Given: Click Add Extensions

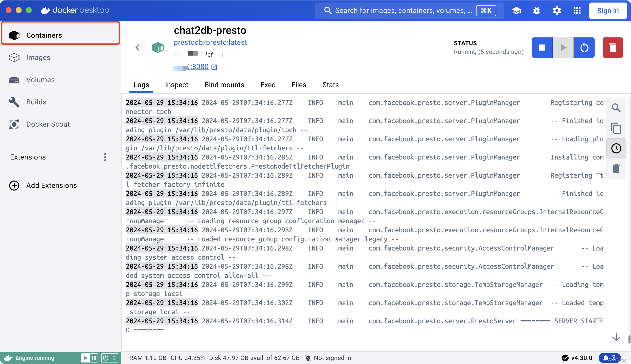Looking at the screenshot, I should pyautogui.click(x=43, y=186).
